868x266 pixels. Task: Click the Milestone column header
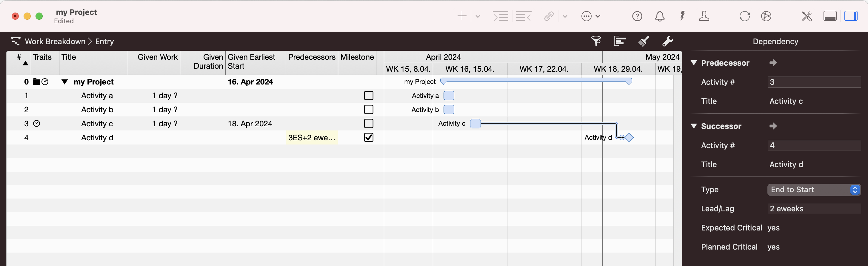tap(357, 63)
